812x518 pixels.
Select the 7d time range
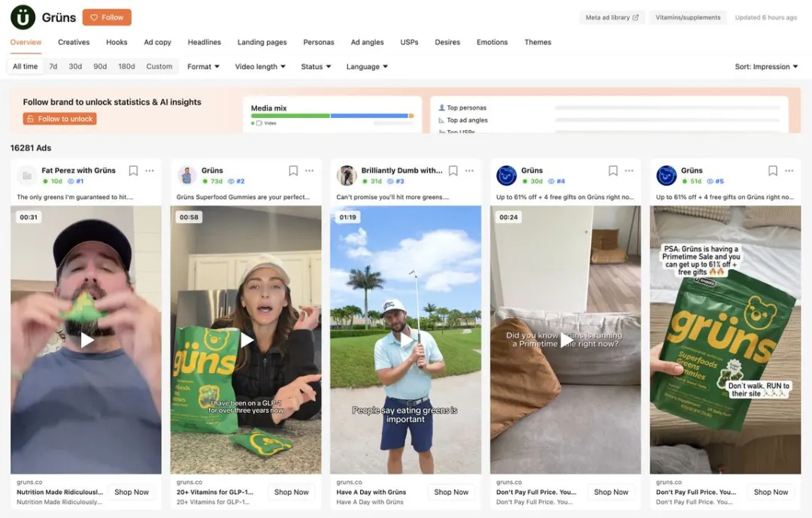tap(53, 66)
